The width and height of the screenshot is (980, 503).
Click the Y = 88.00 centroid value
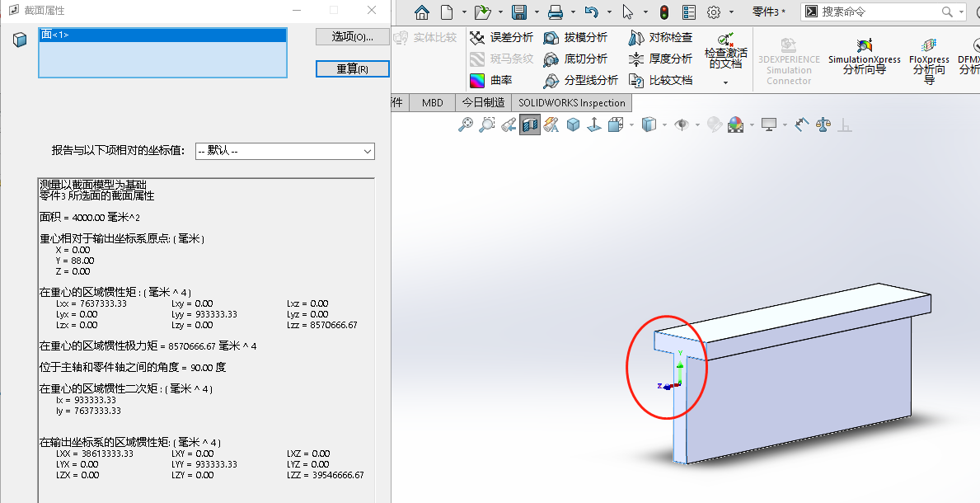pos(75,261)
